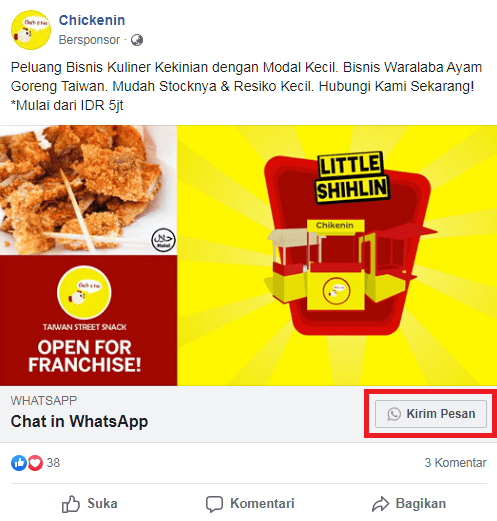
Task: Click the Bagikan share arrow button
Action: tap(409, 504)
